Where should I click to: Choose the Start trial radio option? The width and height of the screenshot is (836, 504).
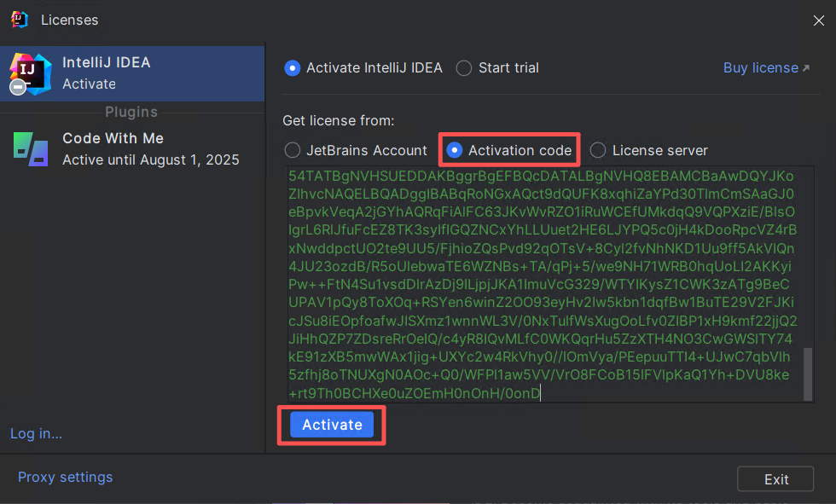click(x=464, y=68)
